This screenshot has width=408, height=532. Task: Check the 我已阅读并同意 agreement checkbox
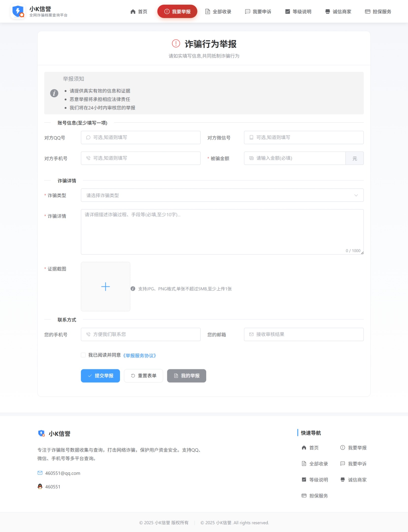point(83,355)
